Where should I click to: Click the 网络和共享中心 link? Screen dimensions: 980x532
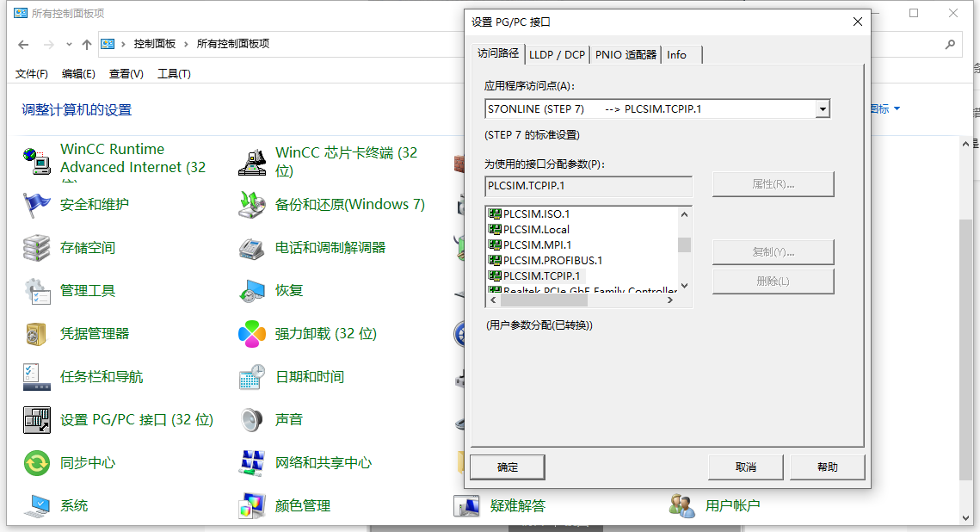(x=323, y=463)
